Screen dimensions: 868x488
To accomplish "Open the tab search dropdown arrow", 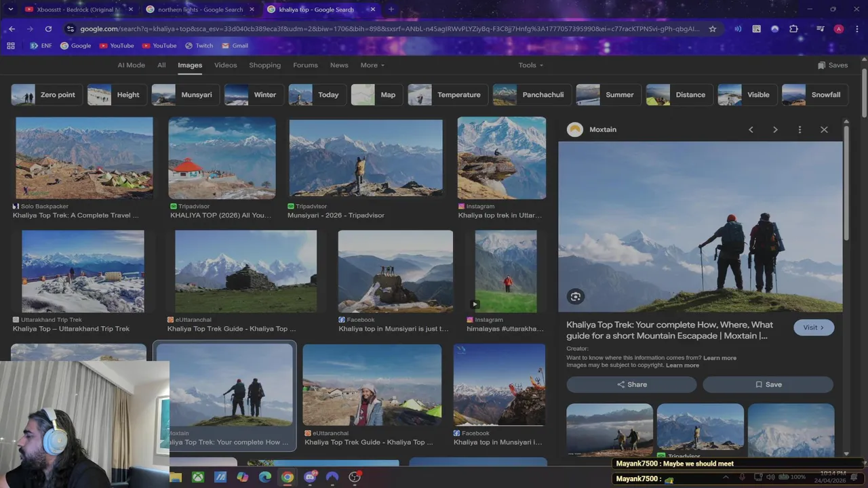I will coord(10,9).
